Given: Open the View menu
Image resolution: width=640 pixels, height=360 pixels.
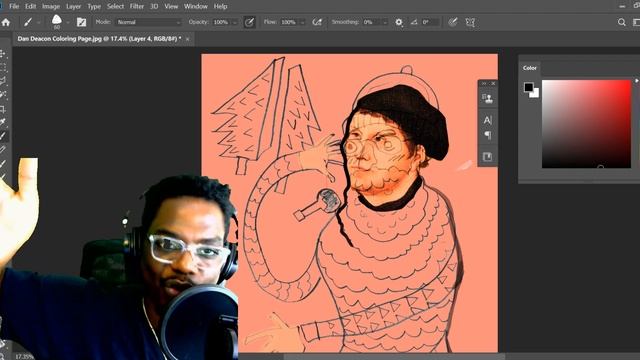Looking at the screenshot, I should click(171, 7).
